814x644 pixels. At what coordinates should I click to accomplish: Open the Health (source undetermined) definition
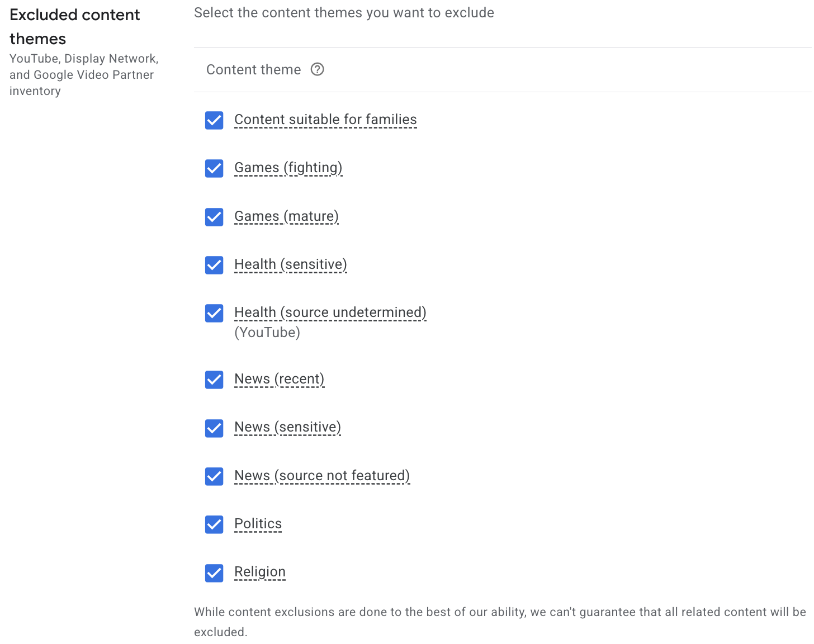click(330, 312)
